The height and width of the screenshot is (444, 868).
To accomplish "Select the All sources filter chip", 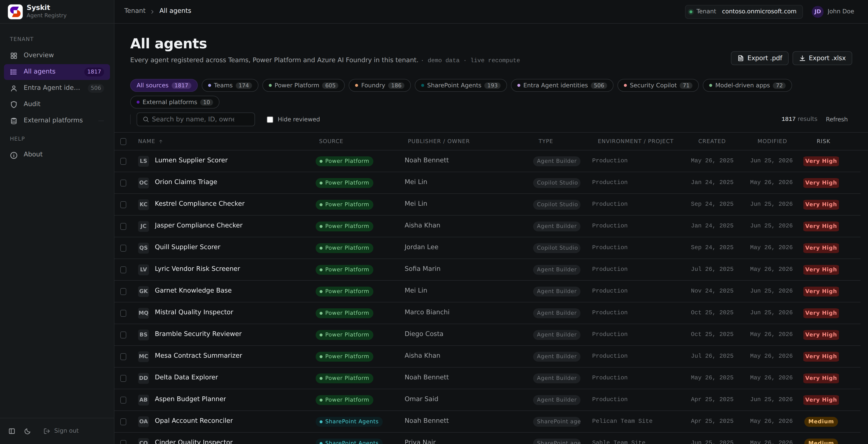I will [164, 86].
